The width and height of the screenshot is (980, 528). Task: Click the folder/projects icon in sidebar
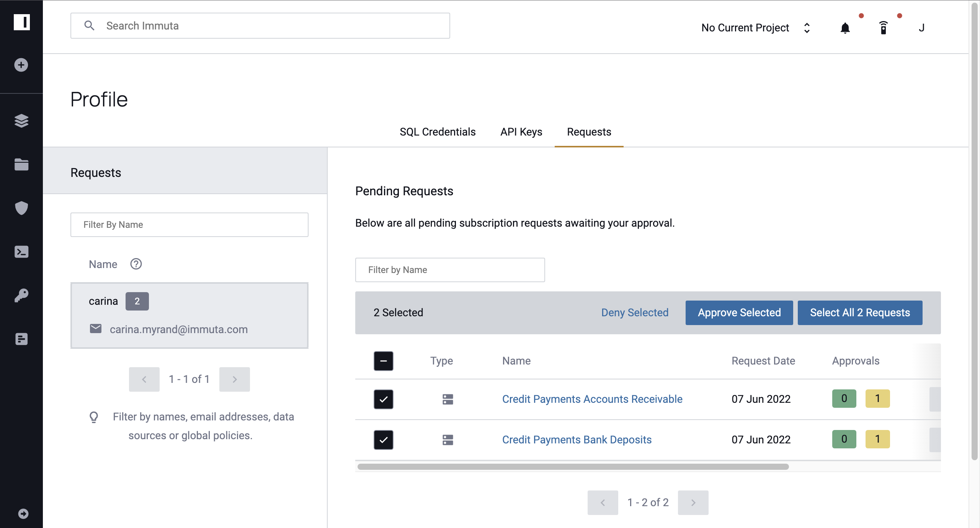(21, 164)
